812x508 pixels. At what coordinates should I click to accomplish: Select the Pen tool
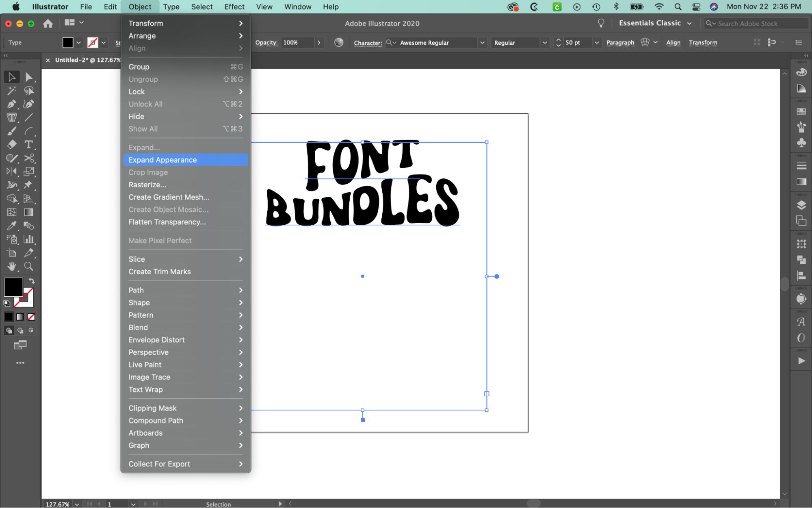coord(12,104)
